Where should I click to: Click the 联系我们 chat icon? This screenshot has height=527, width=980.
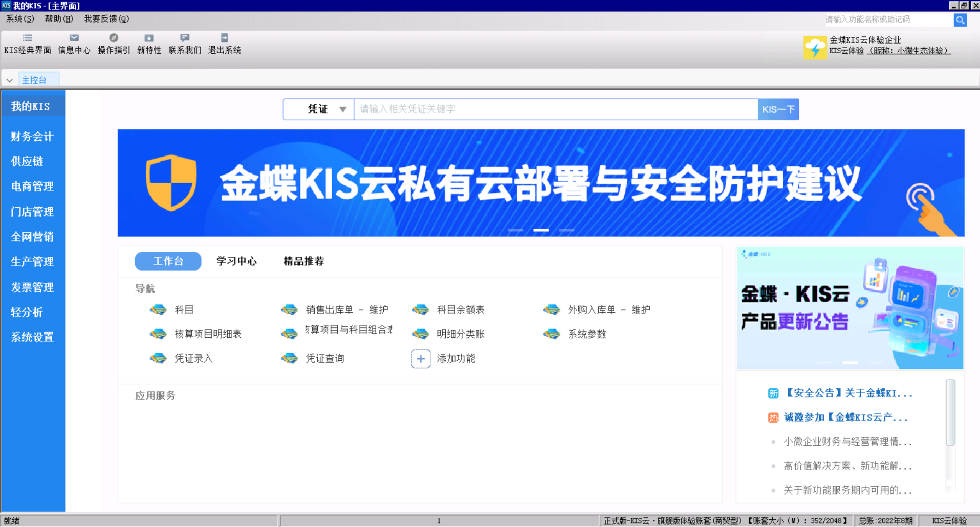tap(185, 38)
